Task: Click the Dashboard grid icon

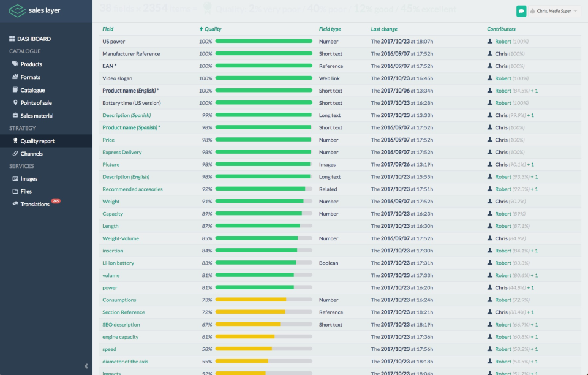Action: pos(12,39)
